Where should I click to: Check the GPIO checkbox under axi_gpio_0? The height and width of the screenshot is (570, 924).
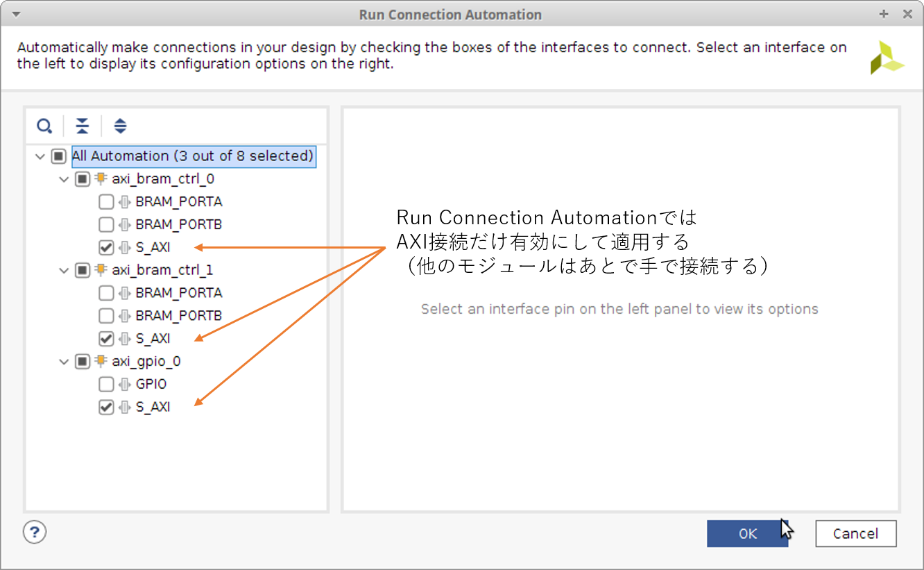106,384
